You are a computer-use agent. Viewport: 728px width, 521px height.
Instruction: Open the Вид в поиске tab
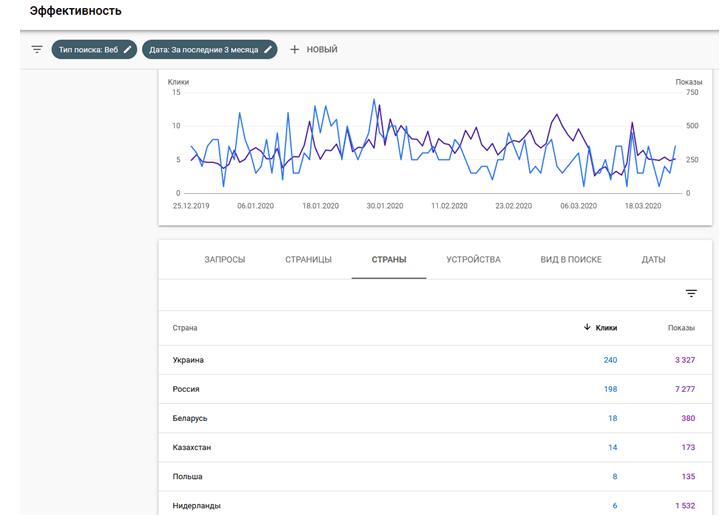tap(571, 260)
